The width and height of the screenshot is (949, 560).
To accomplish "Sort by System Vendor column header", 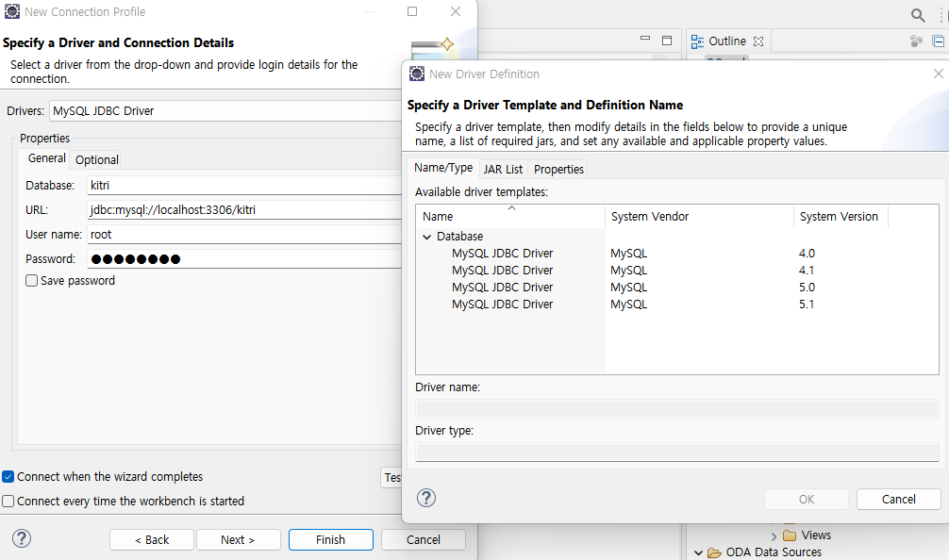I will [x=699, y=217].
